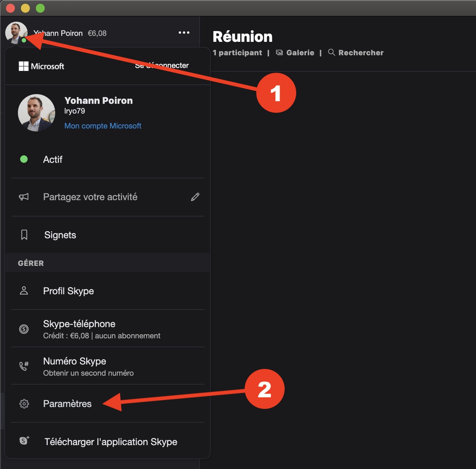This screenshot has width=476, height=469.
Task: Select Télécharger l'application Skype
Action: (x=111, y=442)
